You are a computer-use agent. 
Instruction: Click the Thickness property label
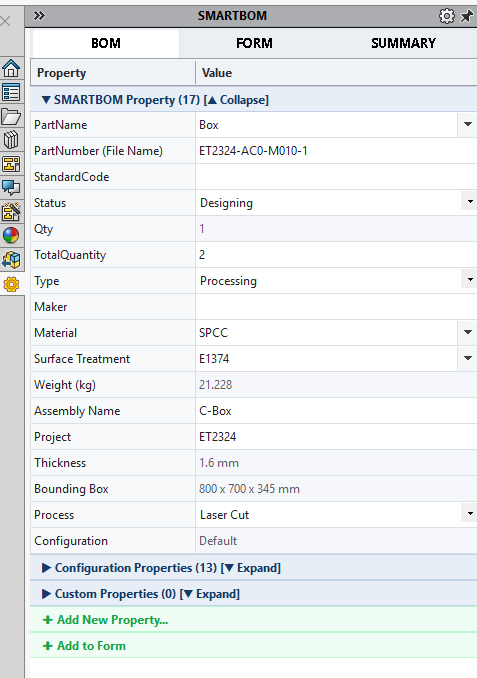pos(60,463)
